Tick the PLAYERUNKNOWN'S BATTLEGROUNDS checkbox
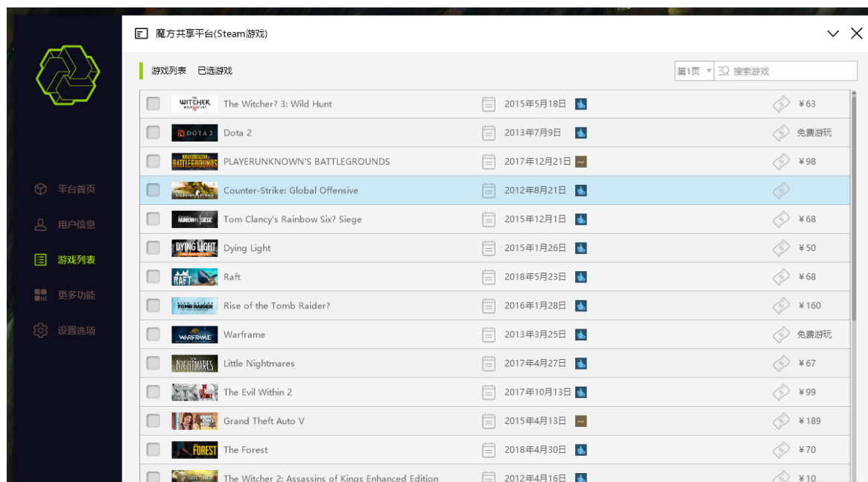The height and width of the screenshot is (482, 868). pyautogui.click(x=153, y=162)
